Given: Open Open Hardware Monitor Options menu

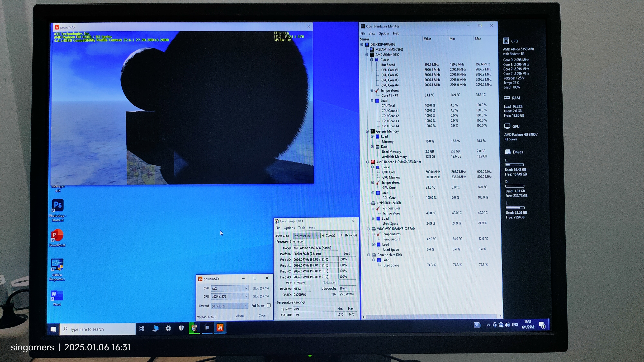Looking at the screenshot, I should (x=384, y=33).
